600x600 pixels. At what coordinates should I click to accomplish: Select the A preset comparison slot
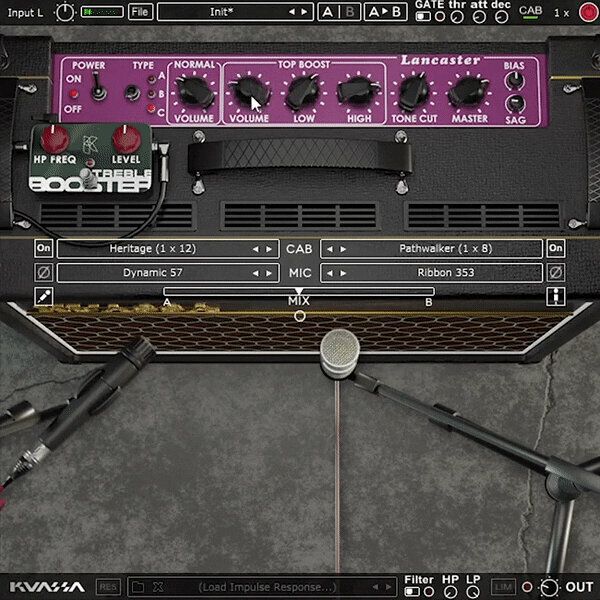[x=327, y=12]
